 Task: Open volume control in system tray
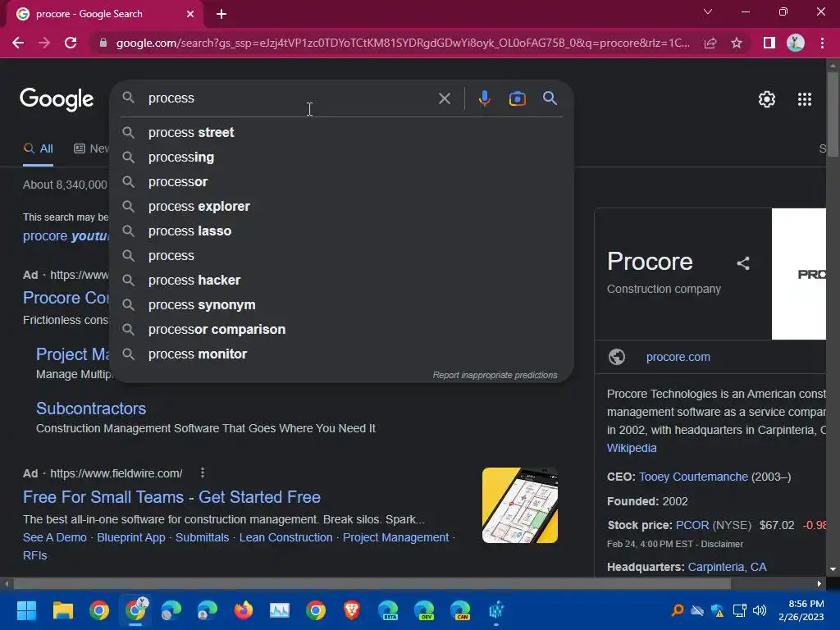pos(760,610)
